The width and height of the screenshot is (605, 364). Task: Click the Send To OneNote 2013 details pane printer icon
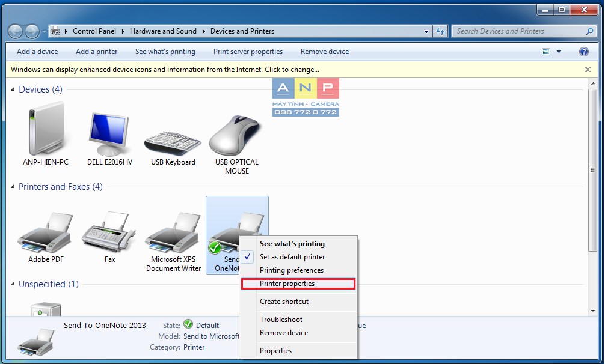pyautogui.click(x=36, y=342)
